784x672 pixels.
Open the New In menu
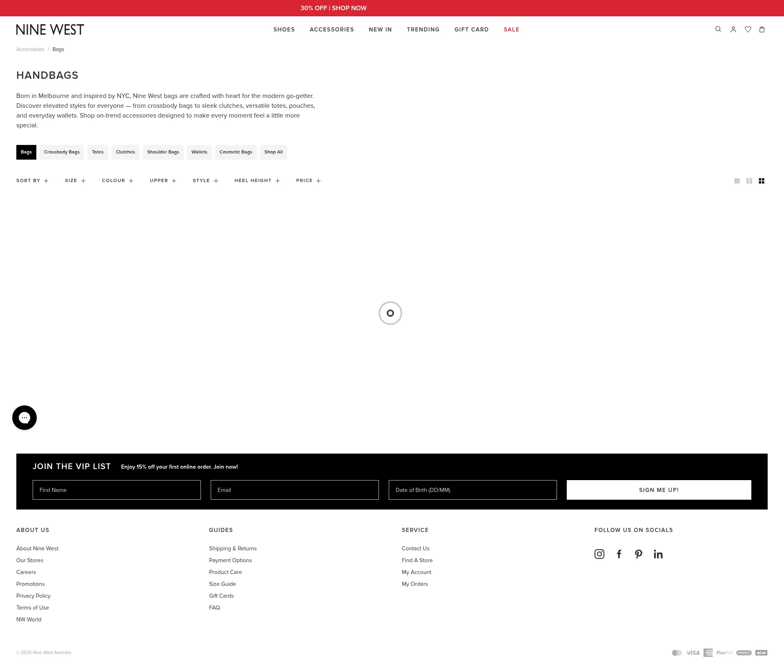(381, 29)
